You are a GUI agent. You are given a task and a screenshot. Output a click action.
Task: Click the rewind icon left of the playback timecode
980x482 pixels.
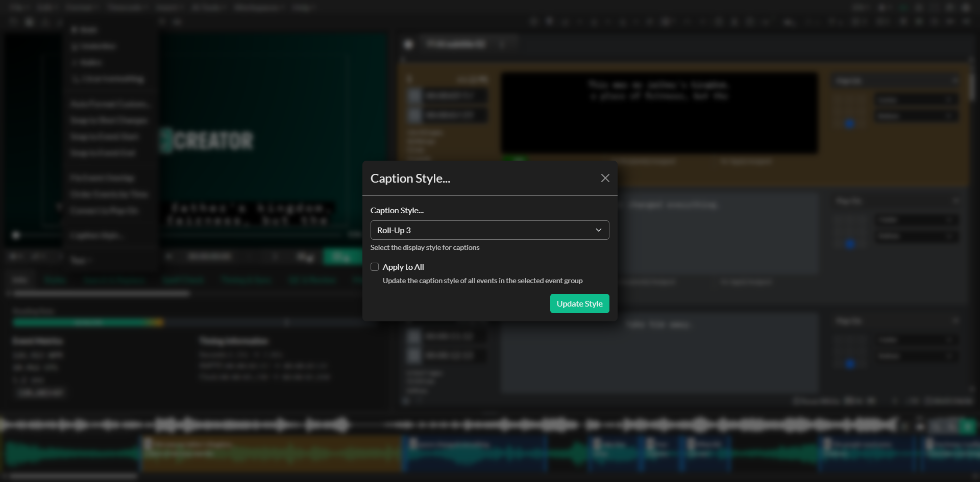tap(170, 257)
